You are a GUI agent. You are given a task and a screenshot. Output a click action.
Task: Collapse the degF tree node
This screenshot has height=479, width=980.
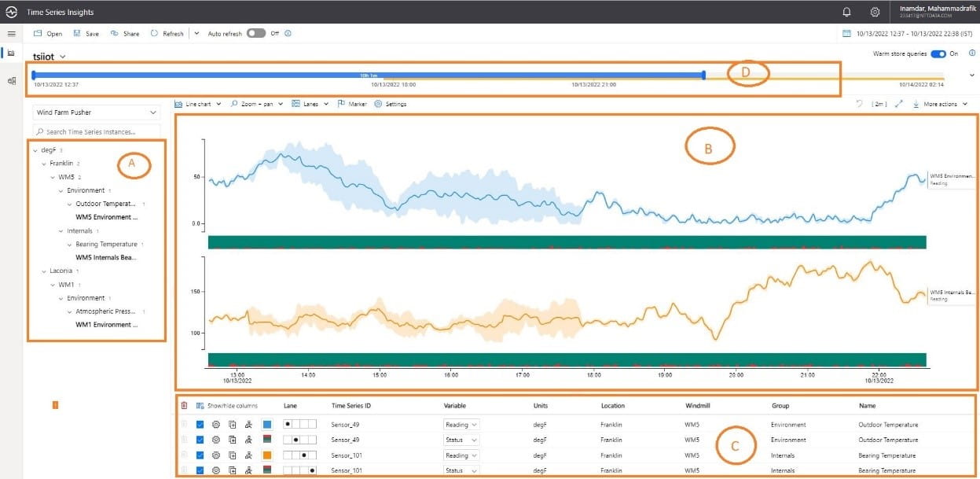click(35, 149)
